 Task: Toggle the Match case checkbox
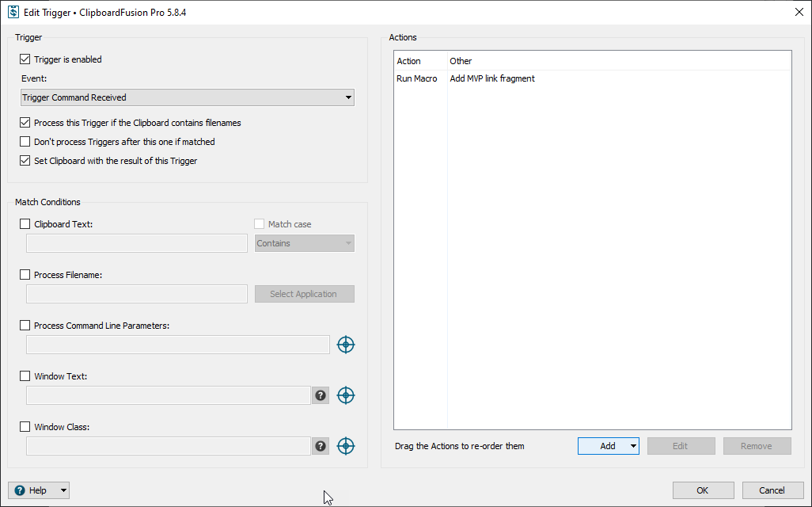pyautogui.click(x=259, y=224)
